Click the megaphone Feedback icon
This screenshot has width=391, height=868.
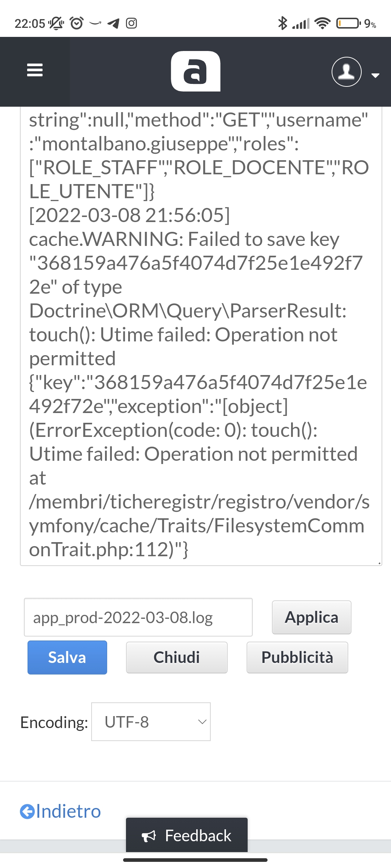coord(150,836)
